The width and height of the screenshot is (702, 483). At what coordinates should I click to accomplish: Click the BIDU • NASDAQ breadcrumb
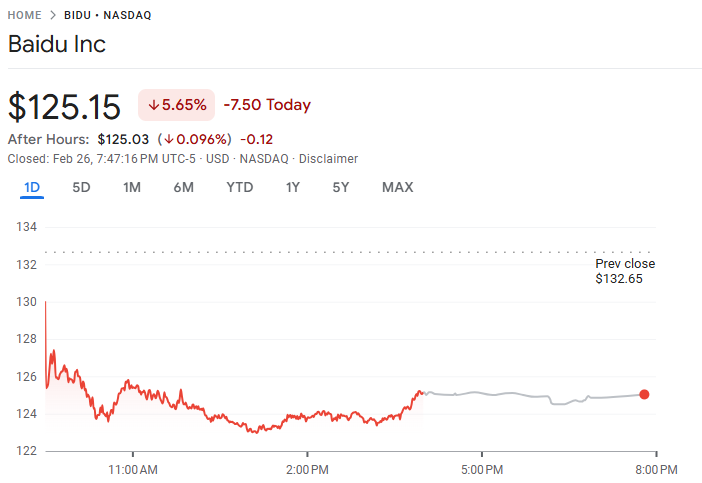tap(107, 16)
